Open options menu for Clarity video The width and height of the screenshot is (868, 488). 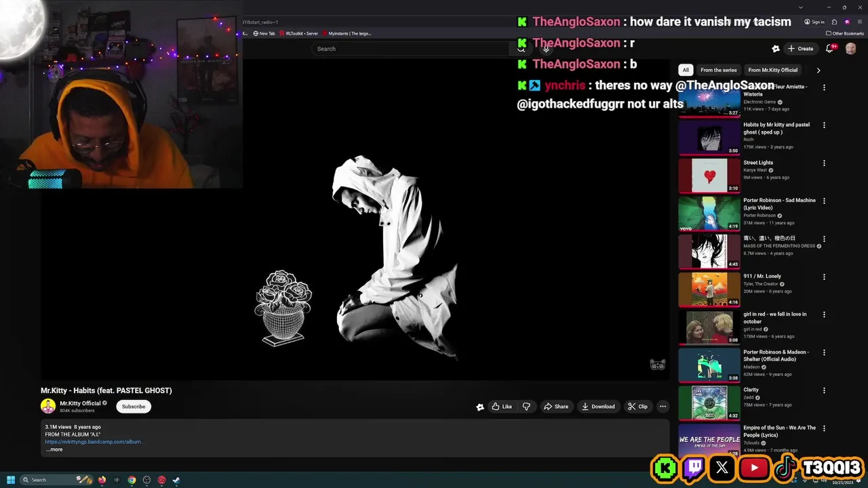tap(824, 391)
